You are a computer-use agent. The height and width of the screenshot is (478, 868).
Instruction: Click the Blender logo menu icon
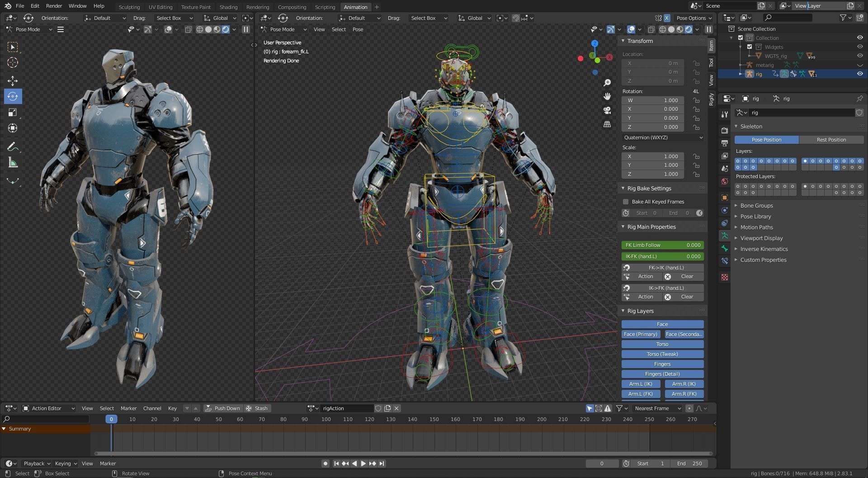click(x=8, y=6)
